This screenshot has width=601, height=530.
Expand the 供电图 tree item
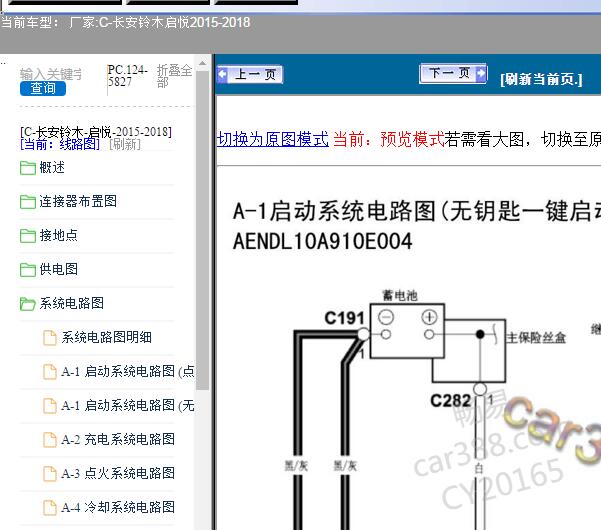(x=59, y=269)
